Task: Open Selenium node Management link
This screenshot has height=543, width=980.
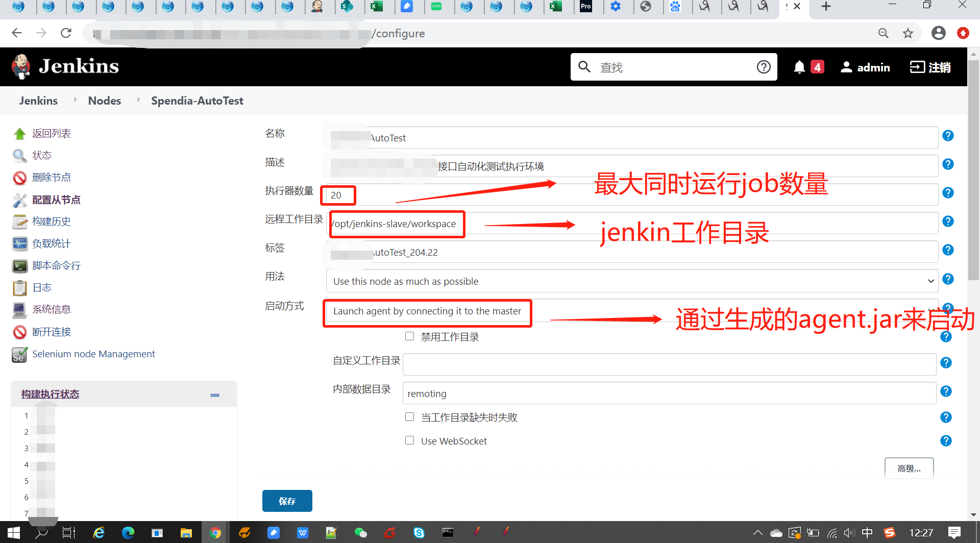Action: point(93,354)
